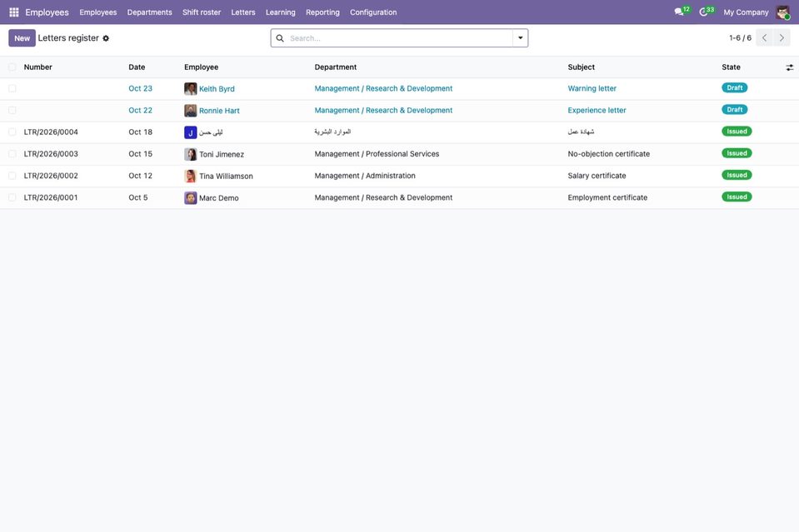Go to next page arrow

pyautogui.click(x=782, y=37)
